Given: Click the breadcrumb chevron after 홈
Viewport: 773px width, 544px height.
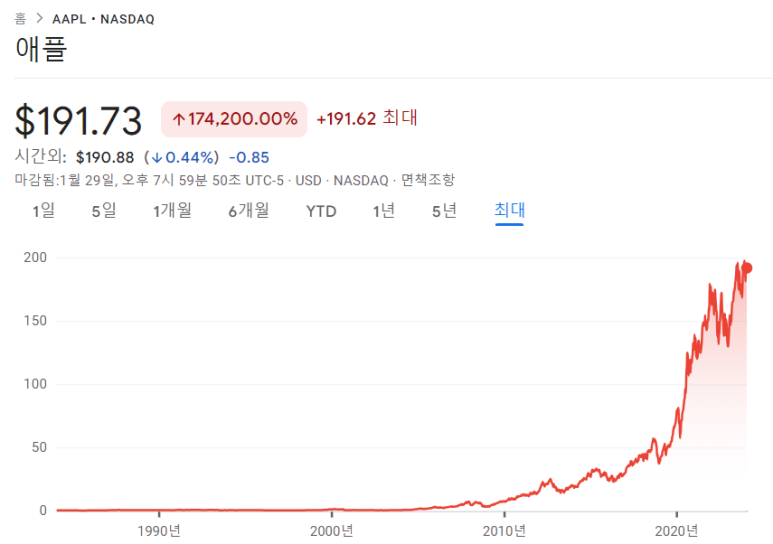Looking at the screenshot, I should (x=39, y=19).
